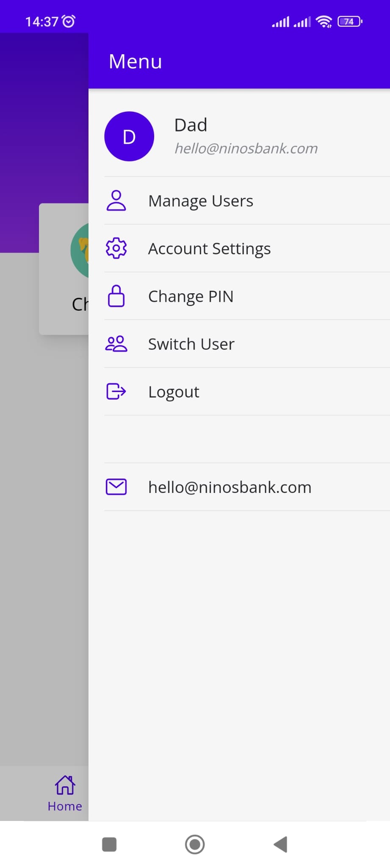Tap the round D avatar
The width and height of the screenshot is (390, 868).
pyautogui.click(x=129, y=136)
